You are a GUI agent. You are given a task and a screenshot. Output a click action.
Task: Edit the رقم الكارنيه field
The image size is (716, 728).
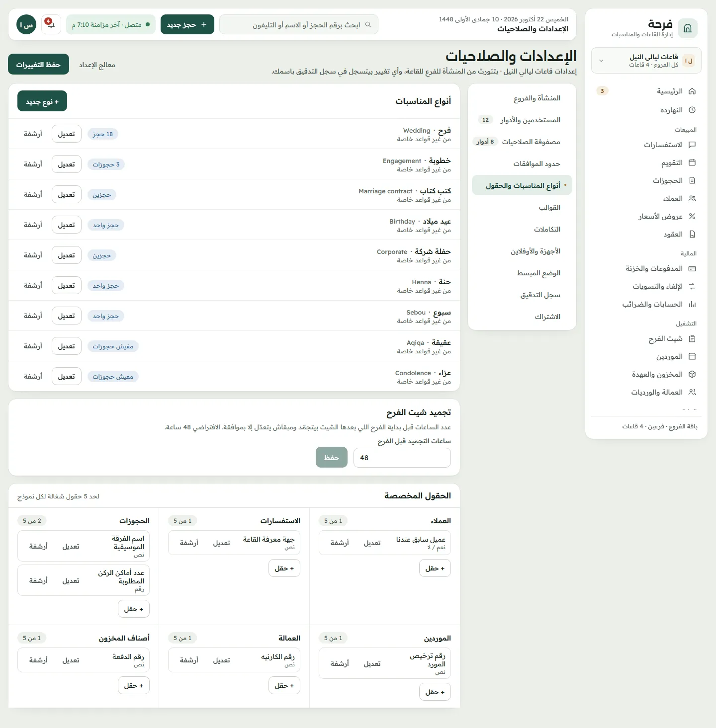pyautogui.click(x=221, y=660)
